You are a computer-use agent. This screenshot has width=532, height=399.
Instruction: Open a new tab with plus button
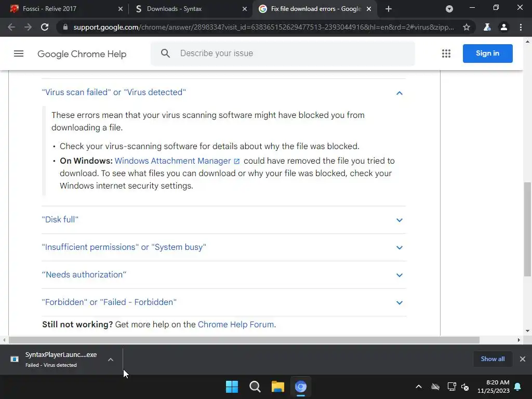[x=389, y=9]
